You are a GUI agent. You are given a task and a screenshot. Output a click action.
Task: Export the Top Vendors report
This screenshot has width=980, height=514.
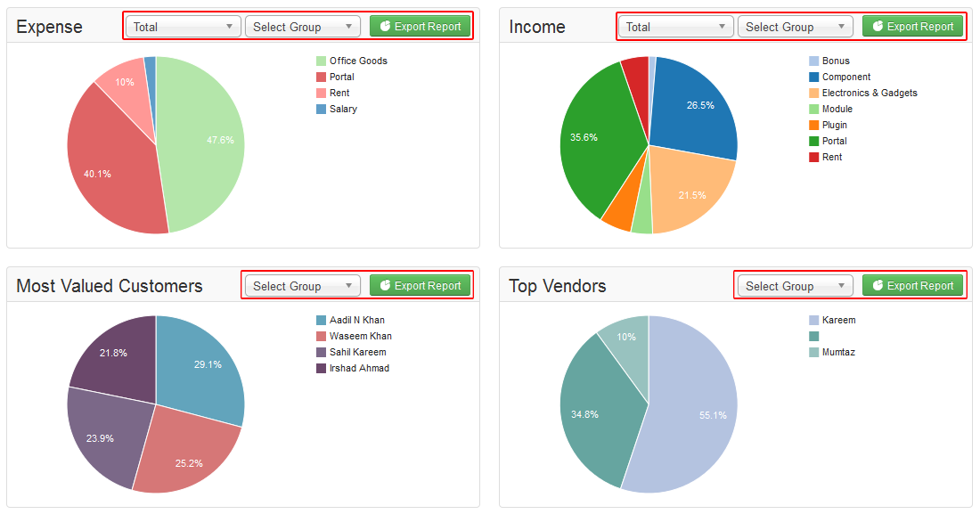912,286
